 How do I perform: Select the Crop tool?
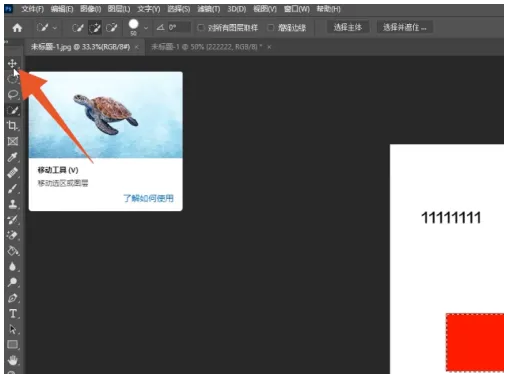point(13,126)
